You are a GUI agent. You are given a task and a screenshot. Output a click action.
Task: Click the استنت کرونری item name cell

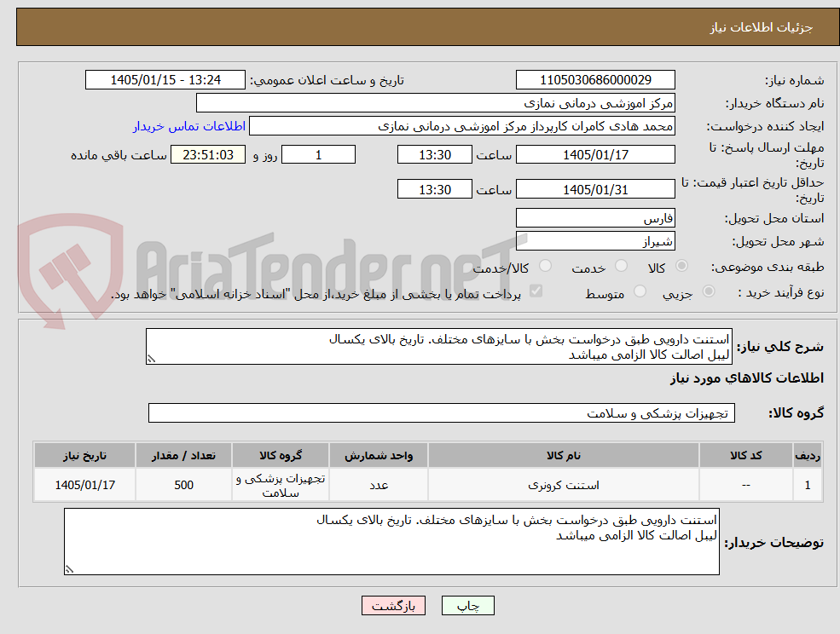coord(563,485)
